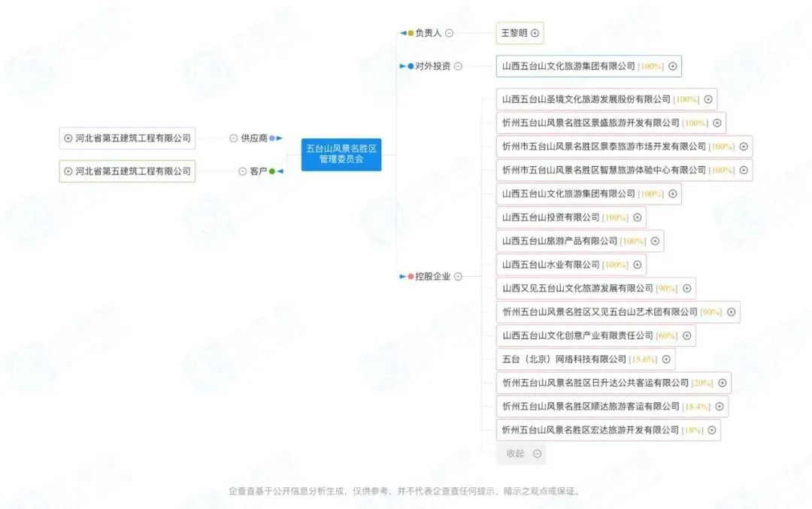This screenshot has width=812, height=509.
Task: Select the 客户 relationship label
Action: pyautogui.click(x=258, y=171)
